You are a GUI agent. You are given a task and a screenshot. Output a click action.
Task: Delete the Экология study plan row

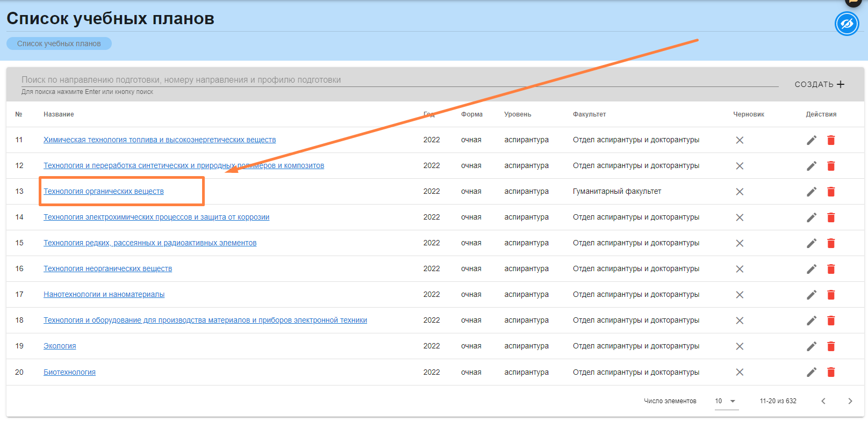(831, 346)
